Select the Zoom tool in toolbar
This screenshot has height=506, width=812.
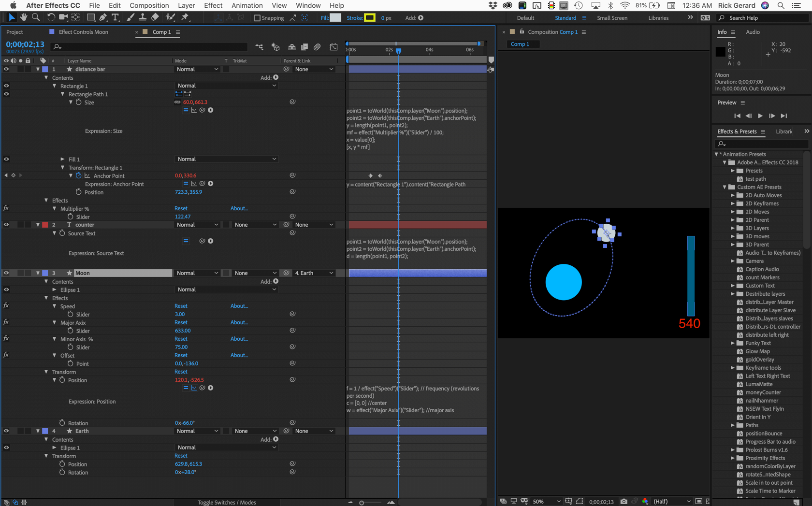(36, 17)
